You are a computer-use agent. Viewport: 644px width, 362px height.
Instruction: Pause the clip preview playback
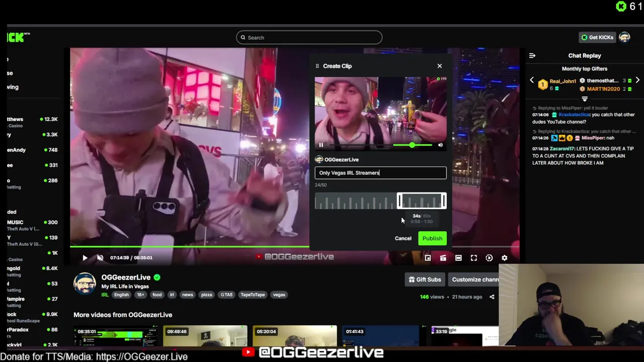click(x=321, y=145)
